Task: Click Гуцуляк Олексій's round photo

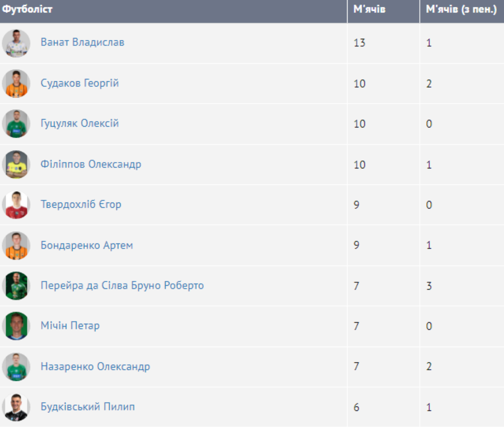Action: (x=16, y=124)
